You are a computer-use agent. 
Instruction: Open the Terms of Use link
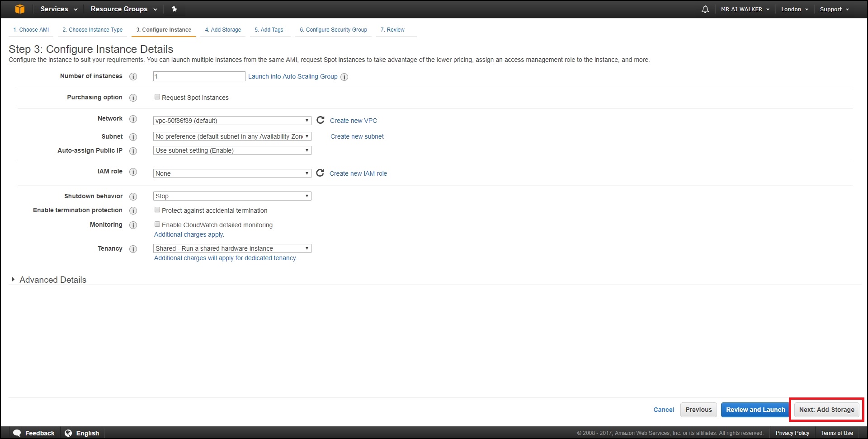837,433
